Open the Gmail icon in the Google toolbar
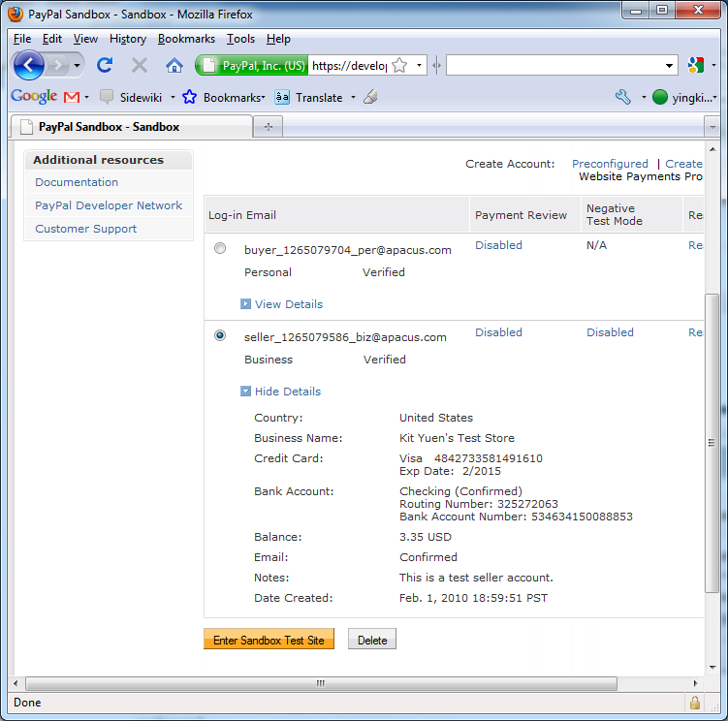 click(x=72, y=97)
